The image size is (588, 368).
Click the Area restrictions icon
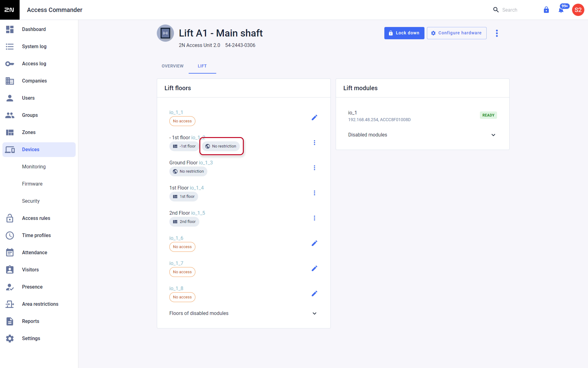click(x=10, y=304)
